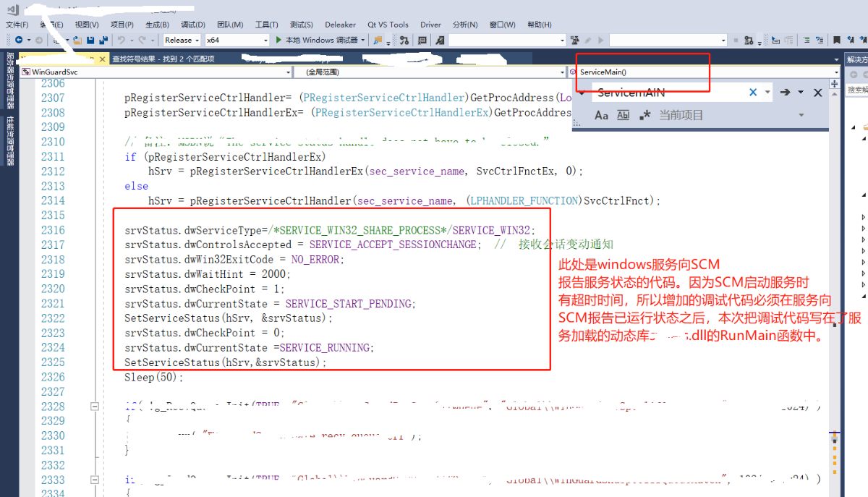
Task: Click the bookmark toggle icon in toolbar
Action: (x=836, y=40)
